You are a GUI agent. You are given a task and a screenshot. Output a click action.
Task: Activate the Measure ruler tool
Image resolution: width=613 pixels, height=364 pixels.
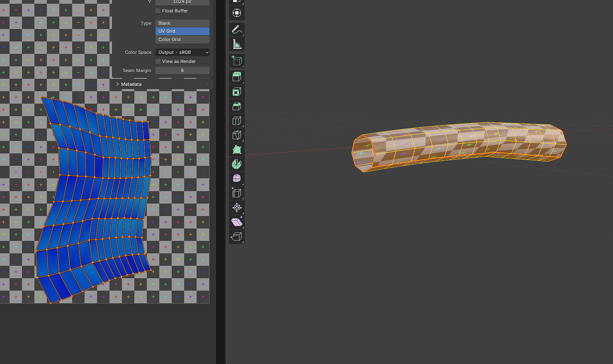237,44
